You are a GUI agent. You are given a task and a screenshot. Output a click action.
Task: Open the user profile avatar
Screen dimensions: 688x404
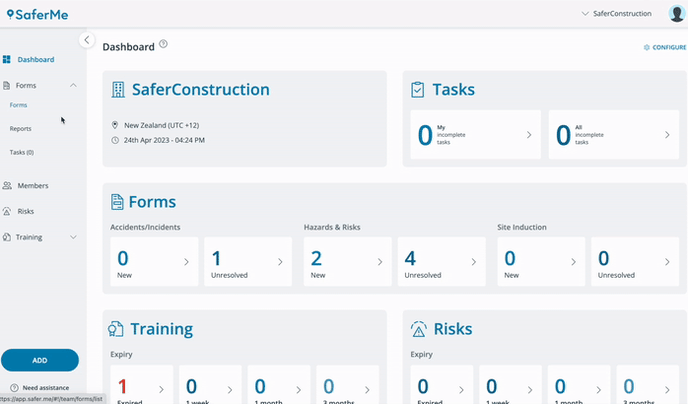click(x=676, y=14)
